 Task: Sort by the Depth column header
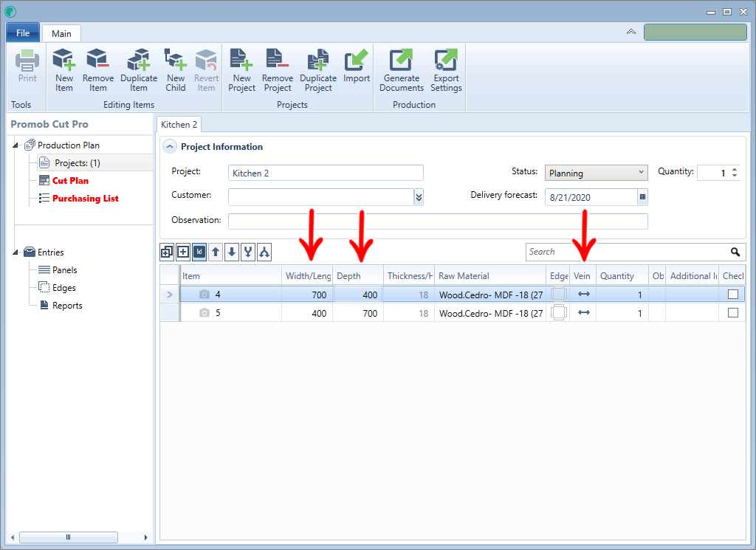pos(358,275)
